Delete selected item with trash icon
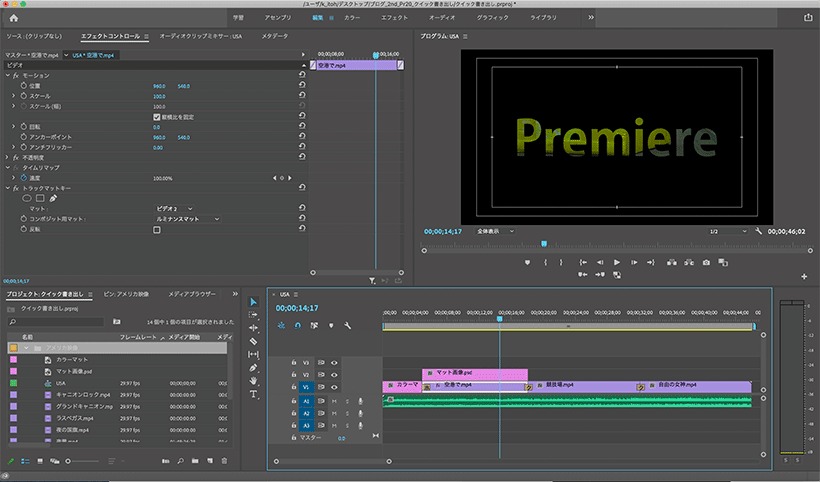 [x=224, y=461]
